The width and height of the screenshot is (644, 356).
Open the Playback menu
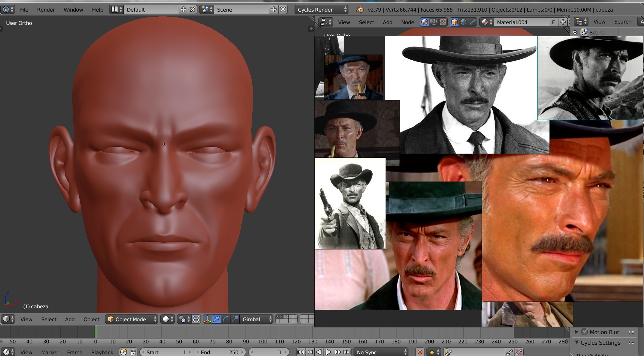tap(102, 352)
